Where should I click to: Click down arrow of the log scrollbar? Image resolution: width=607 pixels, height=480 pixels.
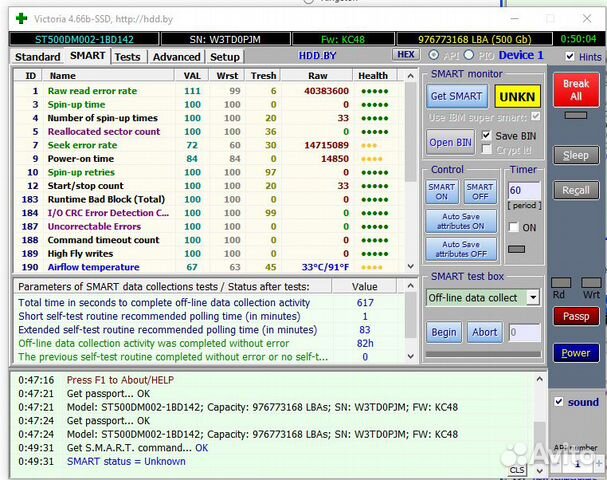click(539, 471)
